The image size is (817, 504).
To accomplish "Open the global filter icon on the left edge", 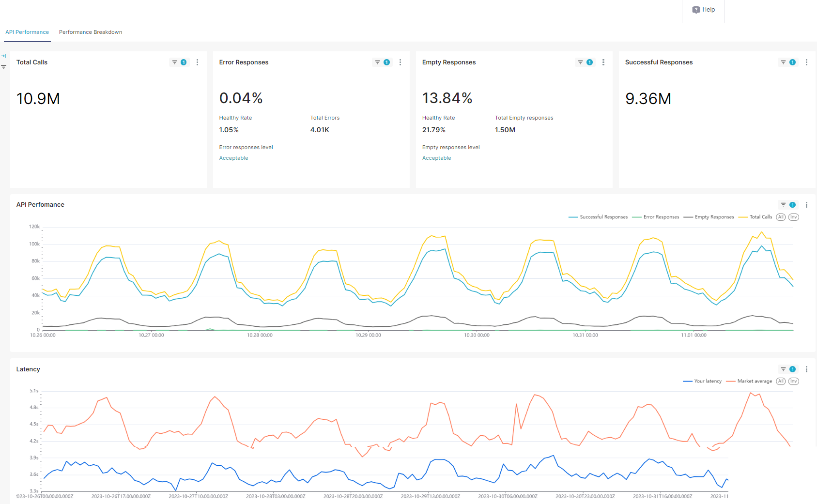I will pyautogui.click(x=3, y=67).
